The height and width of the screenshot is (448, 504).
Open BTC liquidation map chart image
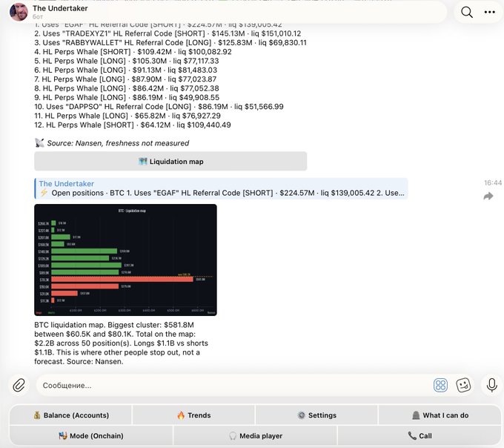pyautogui.click(x=125, y=260)
